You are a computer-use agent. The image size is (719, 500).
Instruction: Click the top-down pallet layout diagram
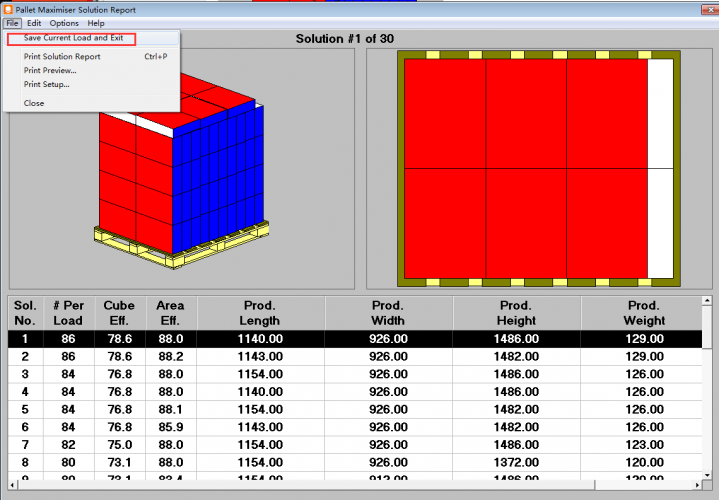(x=536, y=168)
